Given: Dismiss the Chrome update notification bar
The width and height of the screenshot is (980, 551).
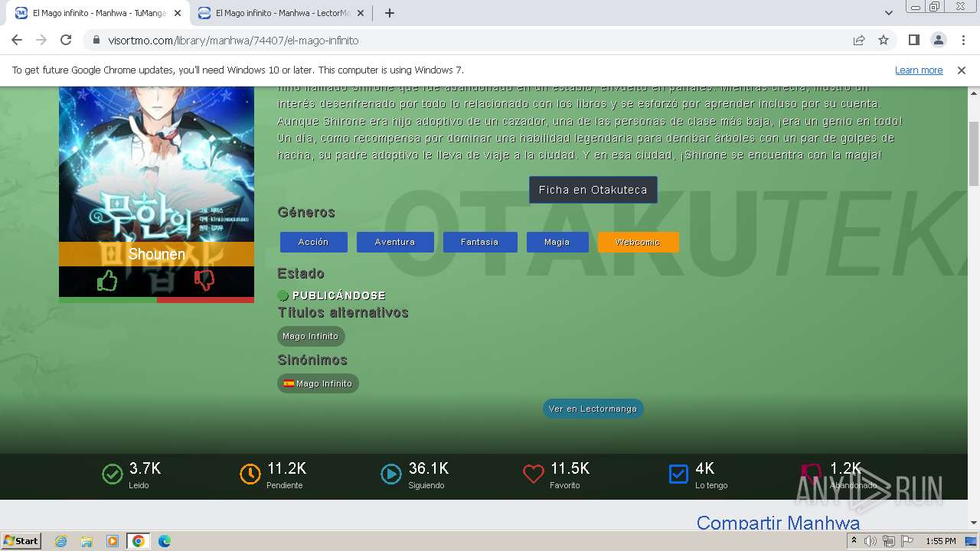Looking at the screenshot, I should point(962,70).
